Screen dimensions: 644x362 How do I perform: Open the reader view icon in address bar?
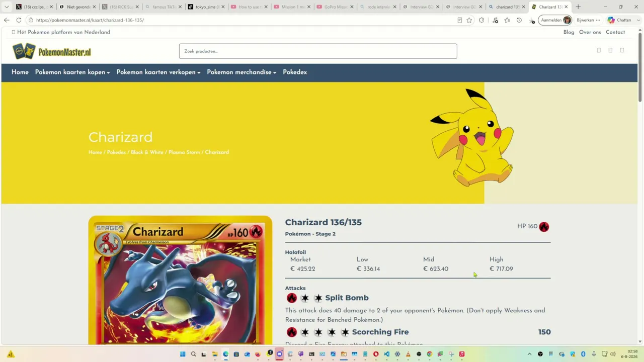click(459, 20)
